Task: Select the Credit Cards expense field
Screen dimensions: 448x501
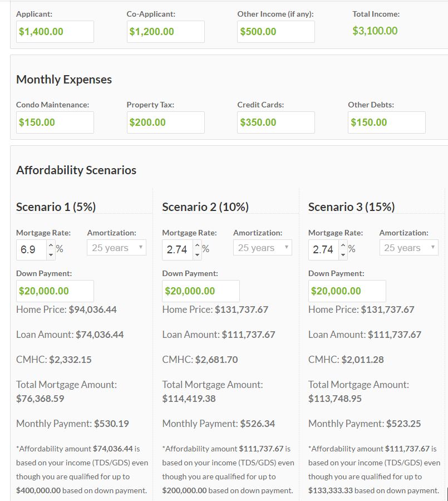Action: pos(275,122)
